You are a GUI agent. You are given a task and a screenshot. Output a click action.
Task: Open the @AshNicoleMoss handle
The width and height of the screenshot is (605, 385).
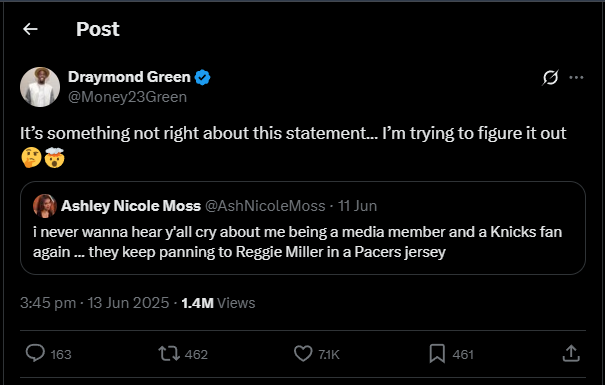[265, 206]
